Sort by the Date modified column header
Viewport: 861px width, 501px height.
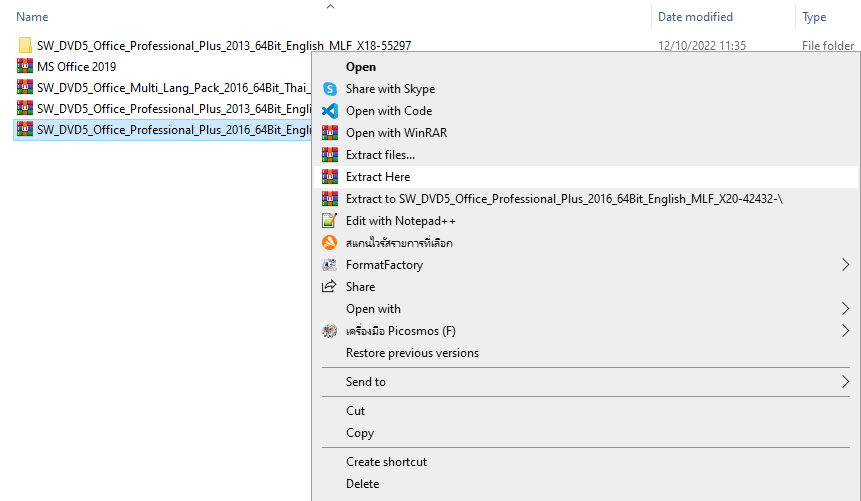click(695, 17)
